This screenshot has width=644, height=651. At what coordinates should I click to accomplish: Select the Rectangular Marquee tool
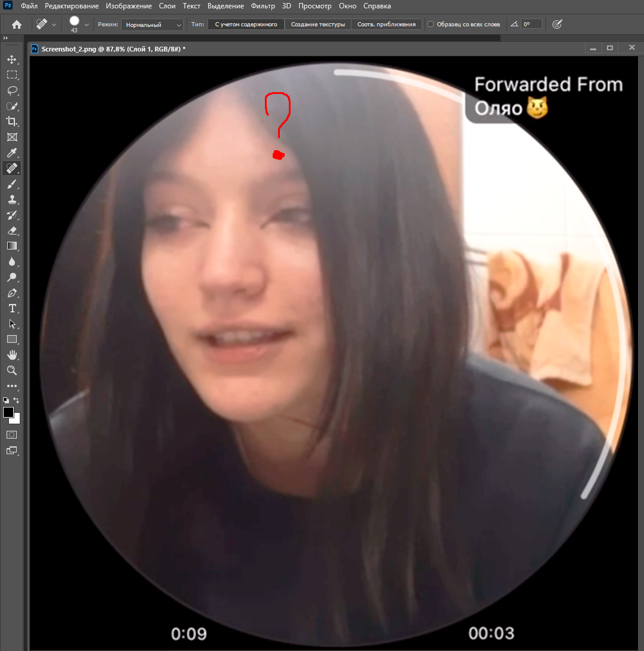pyautogui.click(x=11, y=75)
